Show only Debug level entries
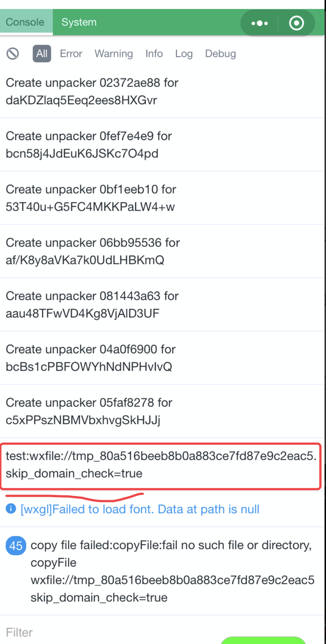Screen dimensions: 326x644 [x=220, y=54]
